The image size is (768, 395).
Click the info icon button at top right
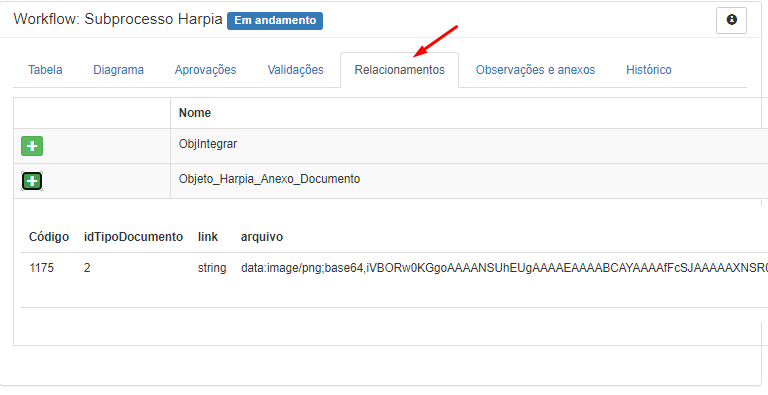(x=731, y=20)
